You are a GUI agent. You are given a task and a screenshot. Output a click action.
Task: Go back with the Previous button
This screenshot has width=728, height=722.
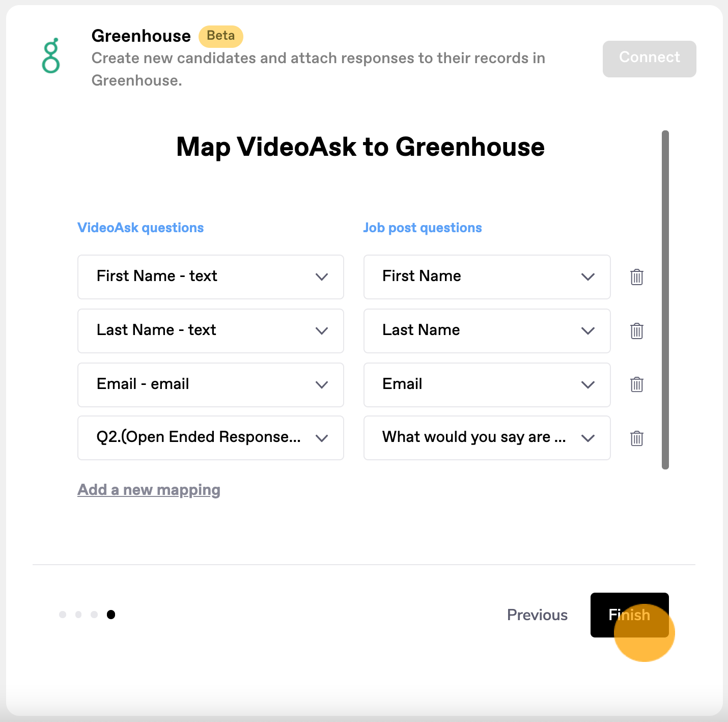(537, 615)
